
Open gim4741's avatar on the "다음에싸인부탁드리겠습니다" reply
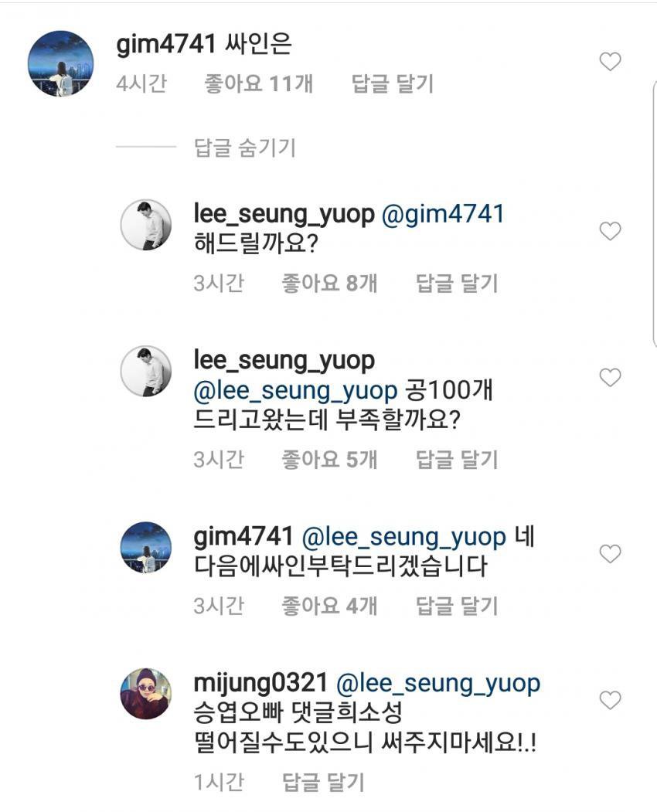[x=146, y=547]
